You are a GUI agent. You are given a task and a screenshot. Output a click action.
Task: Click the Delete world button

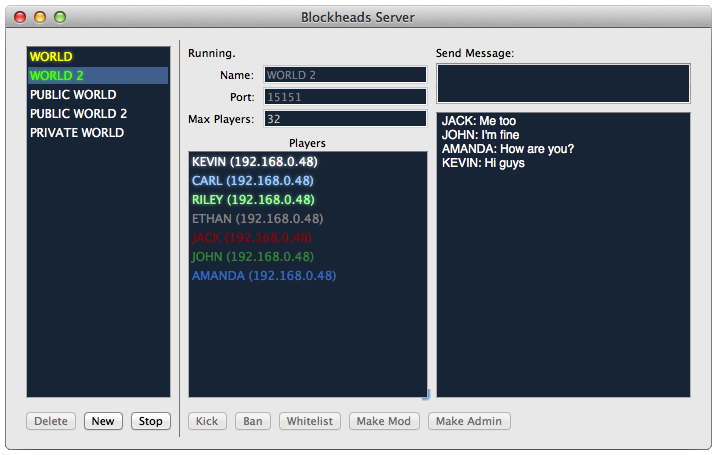[x=51, y=421]
